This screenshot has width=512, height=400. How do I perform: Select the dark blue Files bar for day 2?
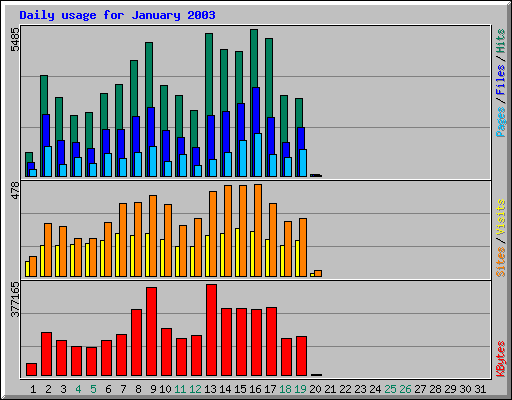46,130
